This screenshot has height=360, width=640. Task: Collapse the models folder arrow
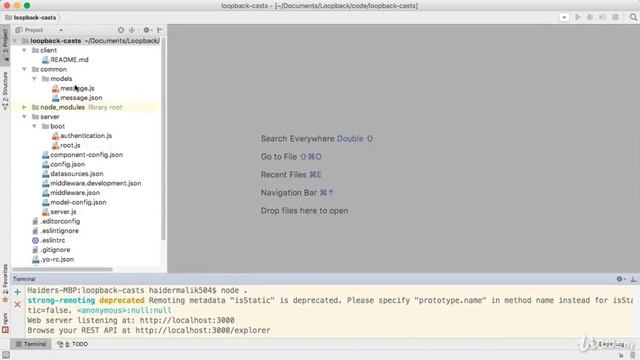pos(34,79)
